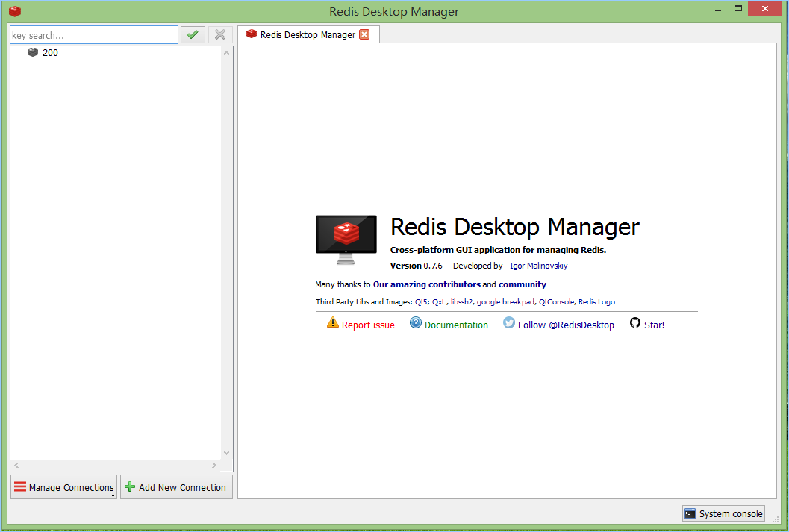Click the red hamburger Manage Connections icon
Screen dimensions: 789x532
pyautogui.click(x=20, y=486)
